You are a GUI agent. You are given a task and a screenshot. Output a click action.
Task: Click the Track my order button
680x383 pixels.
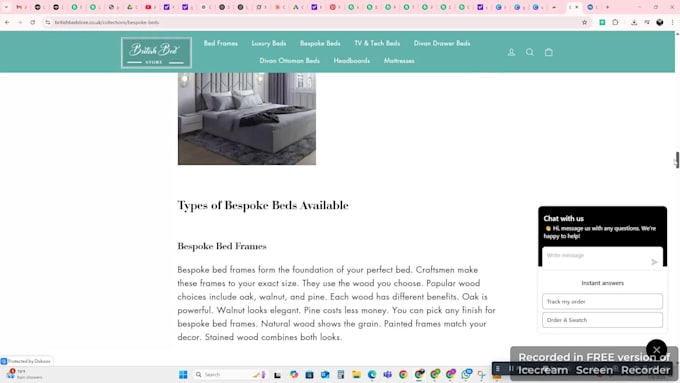pyautogui.click(x=602, y=301)
